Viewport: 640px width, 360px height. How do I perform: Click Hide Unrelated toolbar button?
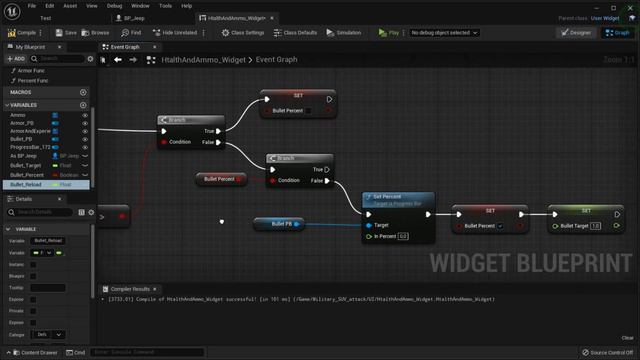coord(175,33)
